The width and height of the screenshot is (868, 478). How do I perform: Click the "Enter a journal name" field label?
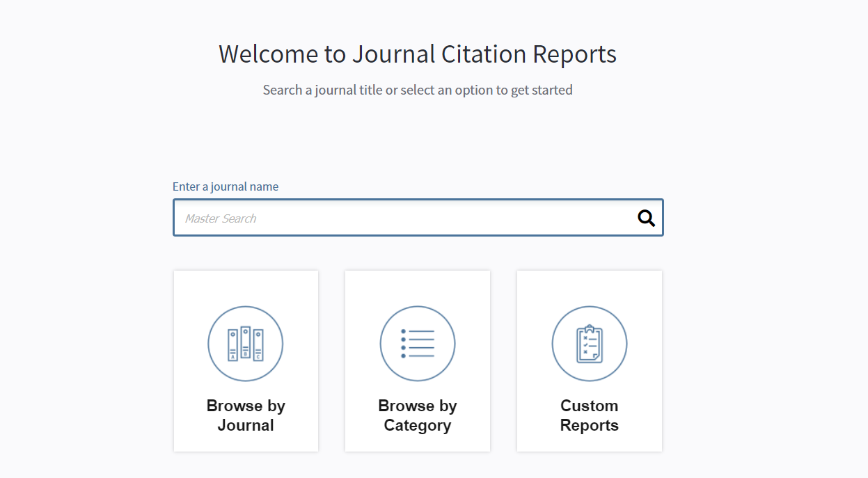[x=226, y=186]
